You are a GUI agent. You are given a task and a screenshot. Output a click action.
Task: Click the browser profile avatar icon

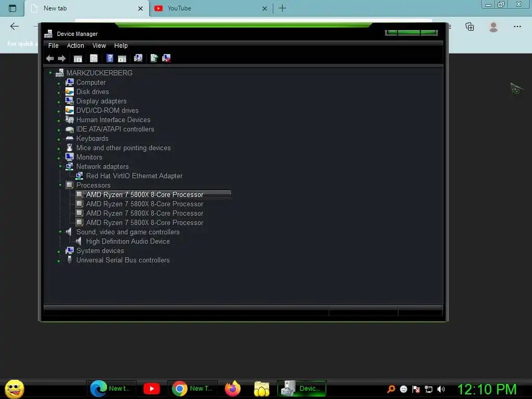pos(494,27)
